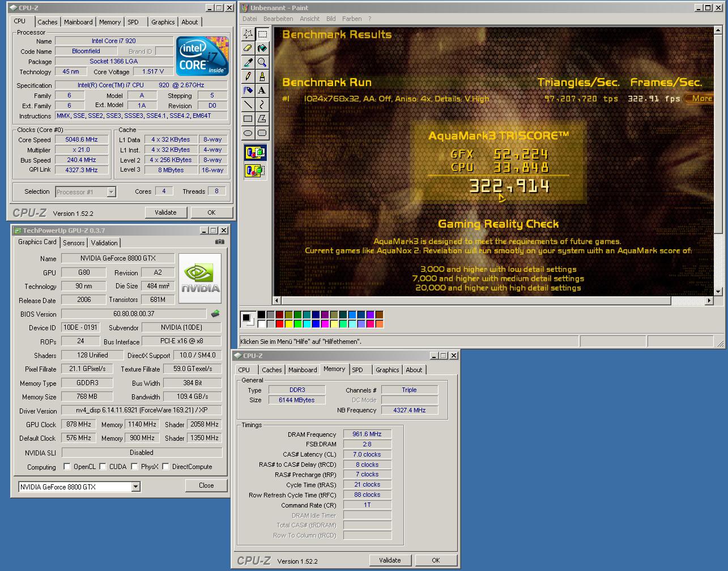Pick the bright red color swatch

[280, 324]
